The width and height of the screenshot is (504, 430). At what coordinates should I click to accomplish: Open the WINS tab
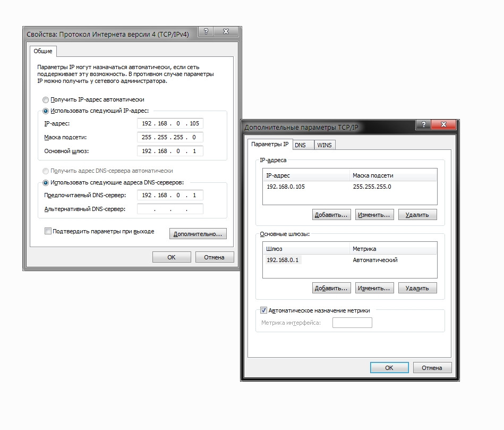324,145
